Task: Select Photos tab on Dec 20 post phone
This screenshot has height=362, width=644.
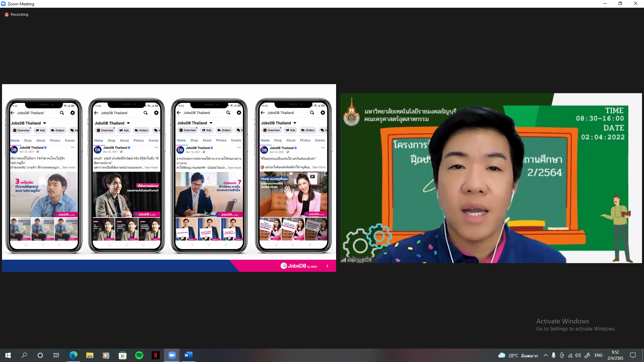Action: (x=139, y=140)
